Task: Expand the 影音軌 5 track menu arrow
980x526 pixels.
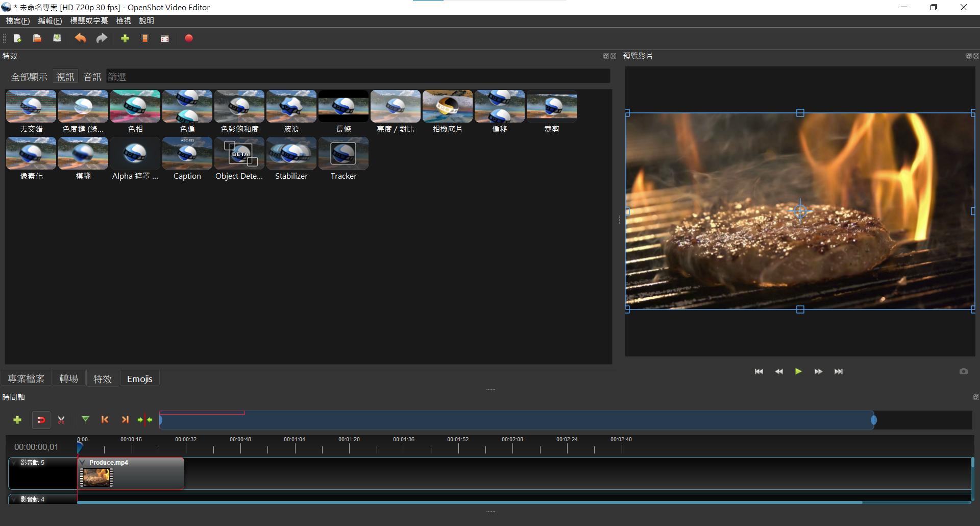Action: click(x=14, y=463)
